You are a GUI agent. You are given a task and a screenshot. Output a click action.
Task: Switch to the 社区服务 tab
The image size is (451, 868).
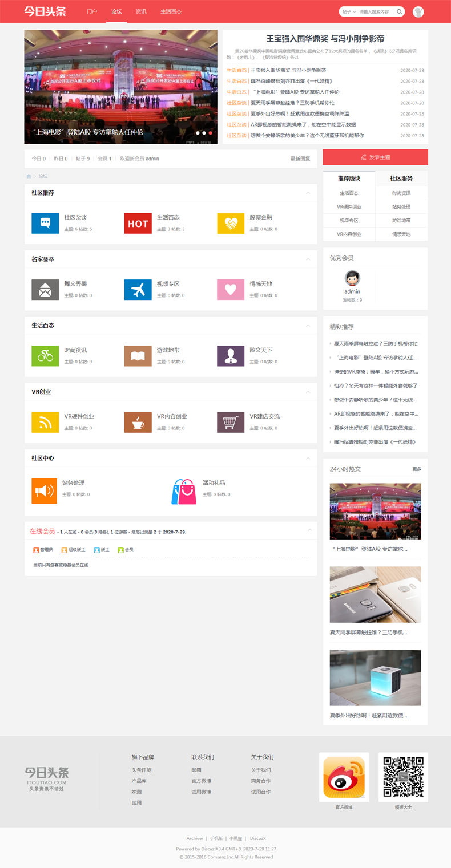(x=401, y=179)
